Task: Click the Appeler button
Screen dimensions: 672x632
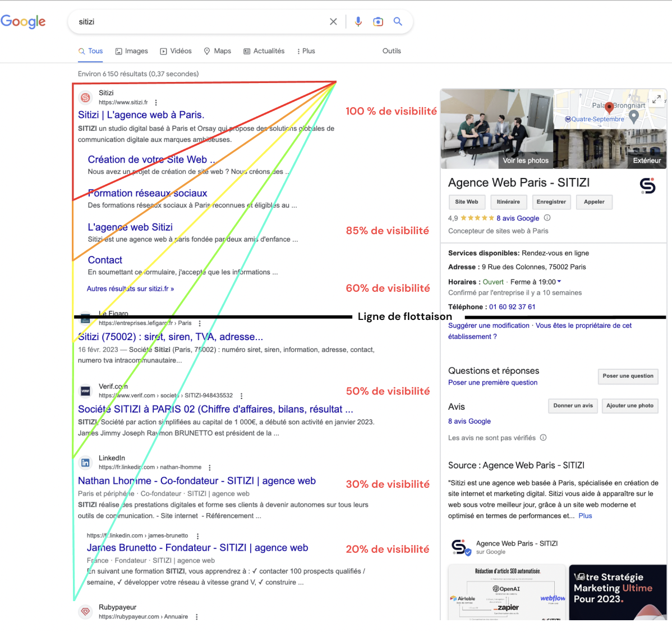Action: pos(594,202)
